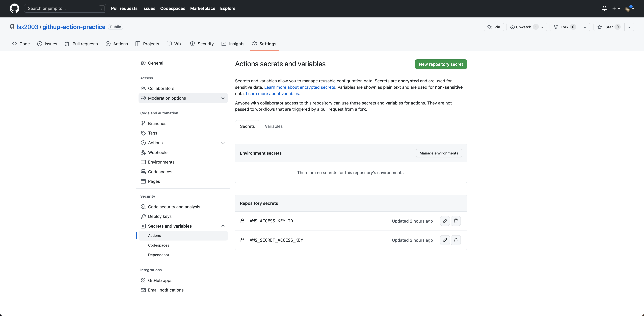Open the Settings tab
The width and height of the screenshot is (644, 316).
pos(264,44)
